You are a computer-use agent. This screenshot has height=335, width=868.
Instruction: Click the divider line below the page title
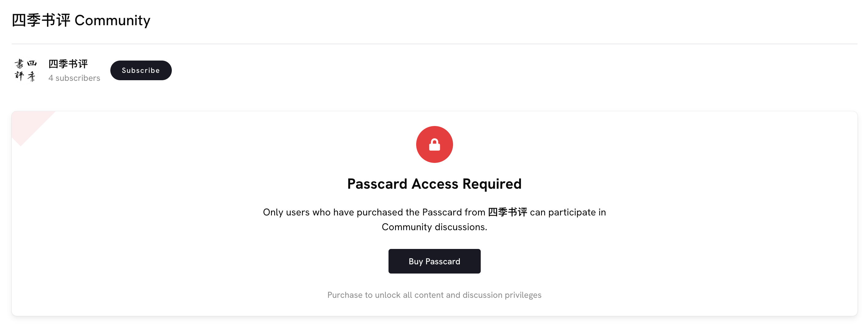(x=434, y=44)
